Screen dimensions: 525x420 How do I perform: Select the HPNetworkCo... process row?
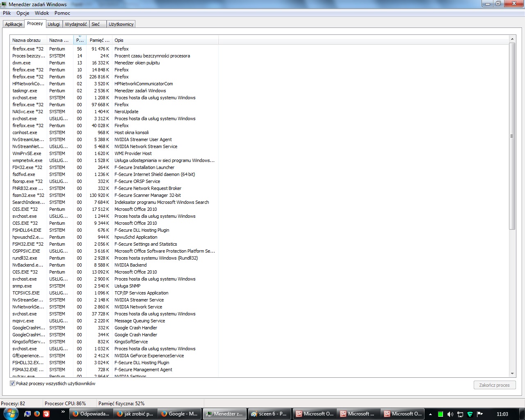point(114,84)
